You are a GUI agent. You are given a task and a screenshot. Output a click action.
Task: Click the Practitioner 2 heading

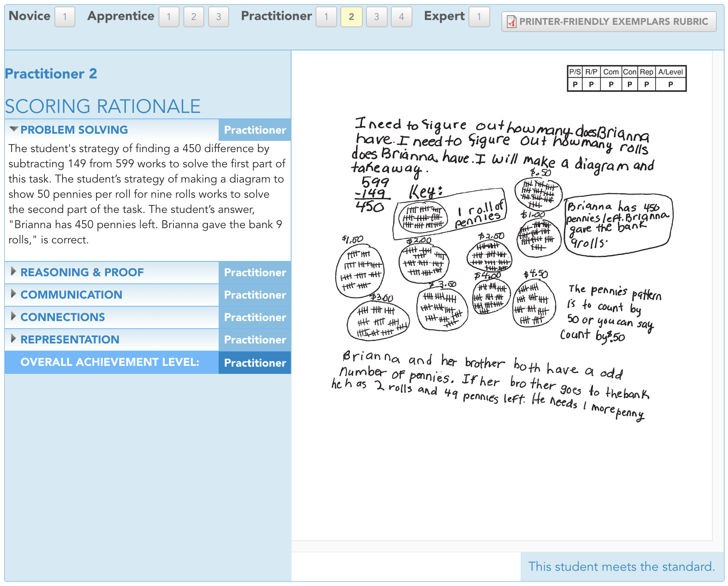51,74
